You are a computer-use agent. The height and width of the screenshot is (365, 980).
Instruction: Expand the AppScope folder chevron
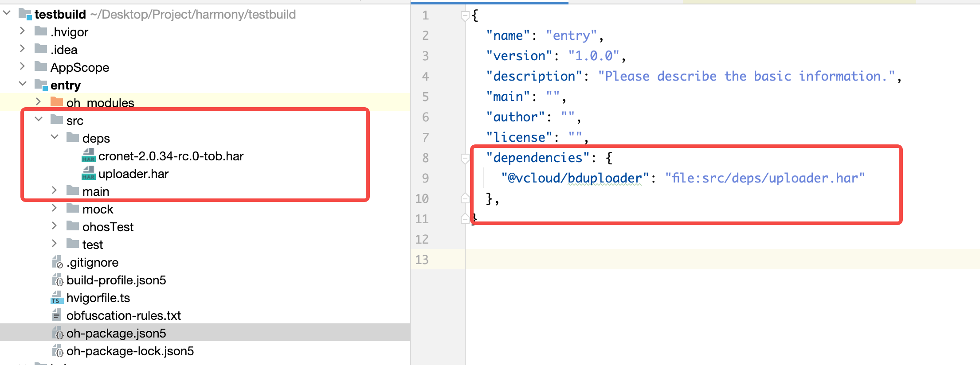pyautogui.click(x=22, y=66)
